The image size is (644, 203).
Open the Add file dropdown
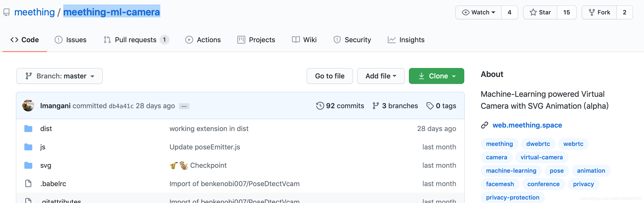click(381, 76)
